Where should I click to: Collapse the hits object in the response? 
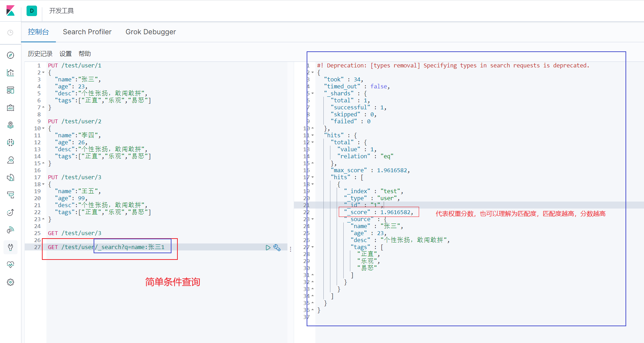click(312, 135)
